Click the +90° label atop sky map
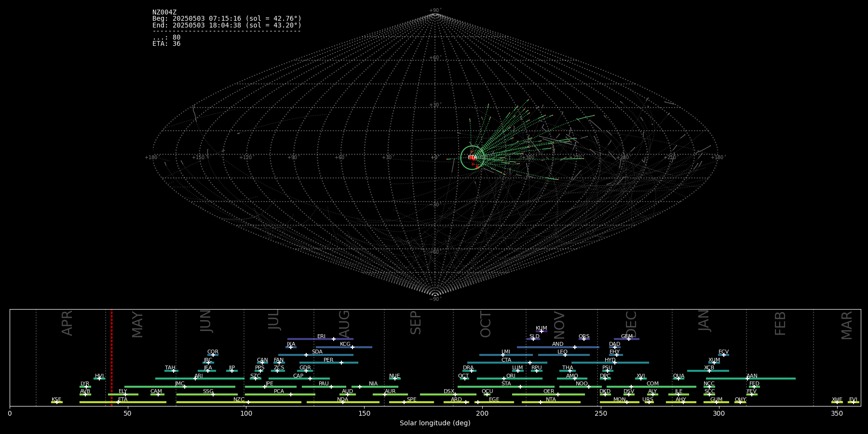Viewport: 868px width, 434px height. tap(435, 11)
